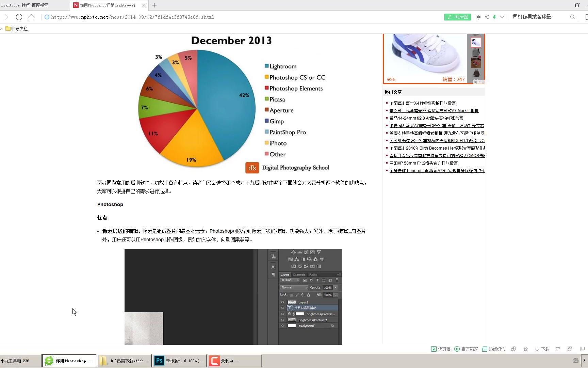Viewport: 588px width, 368px height.
Task: Open 下载 downloads in the status bar
Action: (x=542, y=349)
